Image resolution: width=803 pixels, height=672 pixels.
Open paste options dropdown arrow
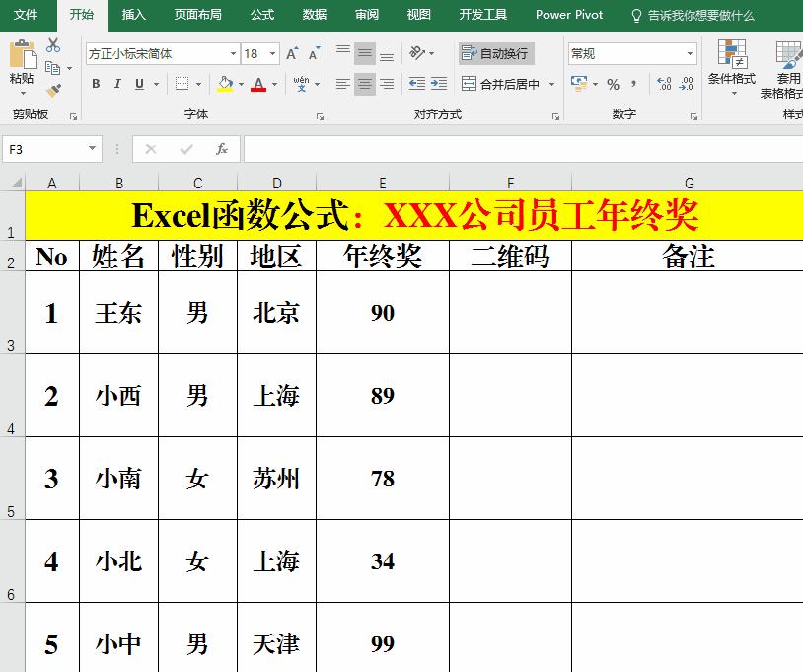click(x=23, y=93)
